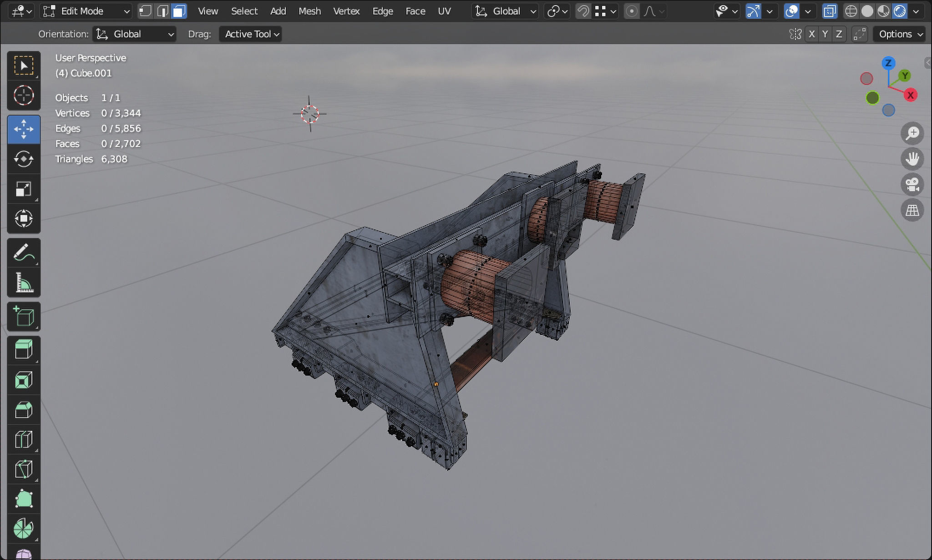Open the Edit Mode dropdown
This screenshot has height=560, width=932.
(x=86, y=11)
